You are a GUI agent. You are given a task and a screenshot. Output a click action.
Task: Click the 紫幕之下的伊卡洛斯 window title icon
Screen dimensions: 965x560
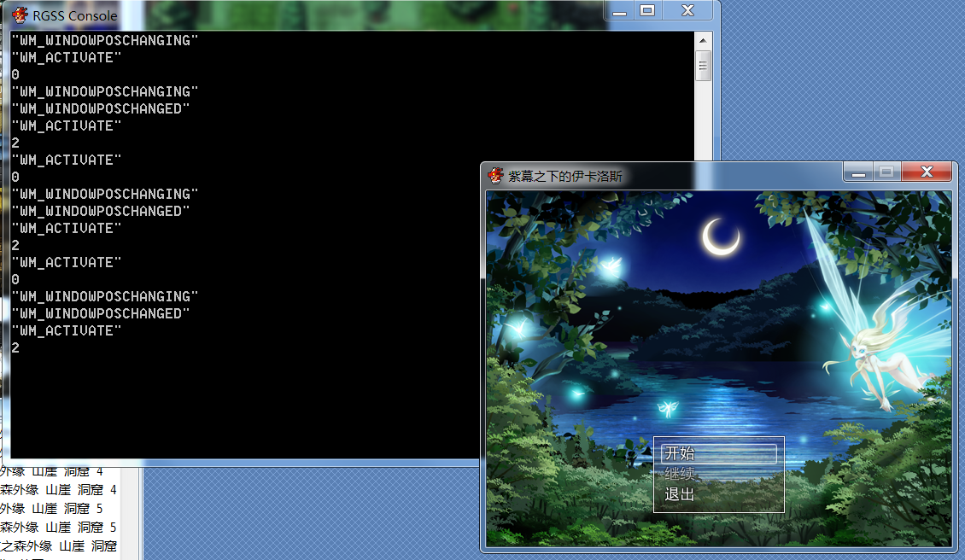[495, 176]
